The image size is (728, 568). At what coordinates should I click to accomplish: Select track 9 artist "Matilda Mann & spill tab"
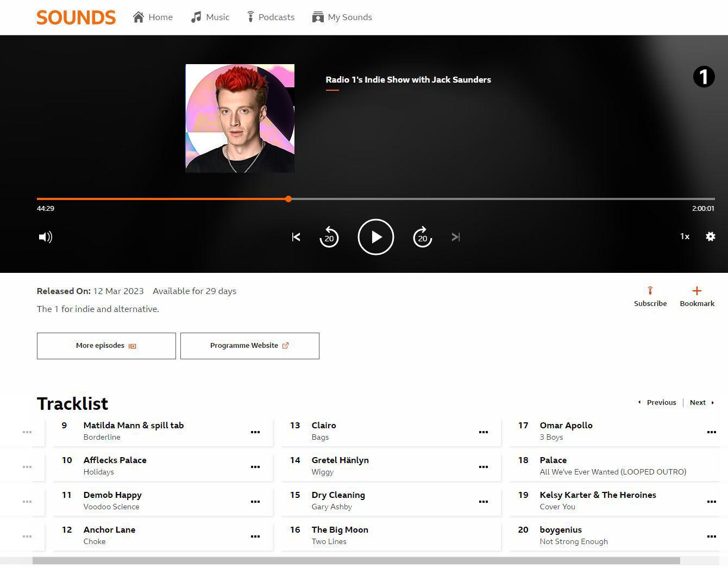pos(134,426)
